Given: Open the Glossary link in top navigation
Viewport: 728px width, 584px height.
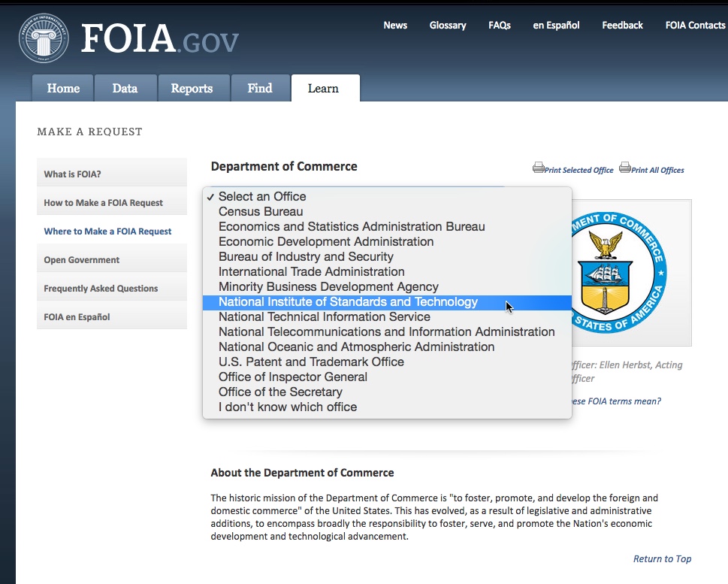Looking at the screenshot, I should pos(448,26).
